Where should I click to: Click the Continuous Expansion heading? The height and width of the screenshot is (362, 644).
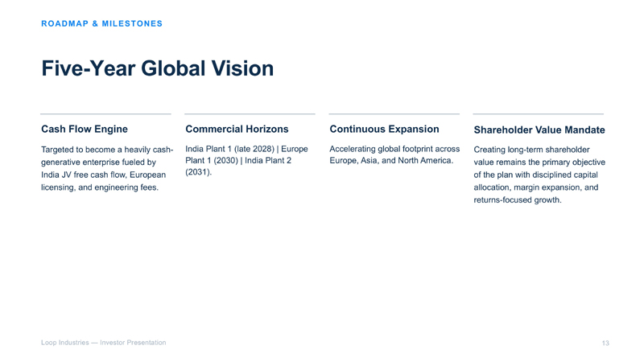click(384, 129)
